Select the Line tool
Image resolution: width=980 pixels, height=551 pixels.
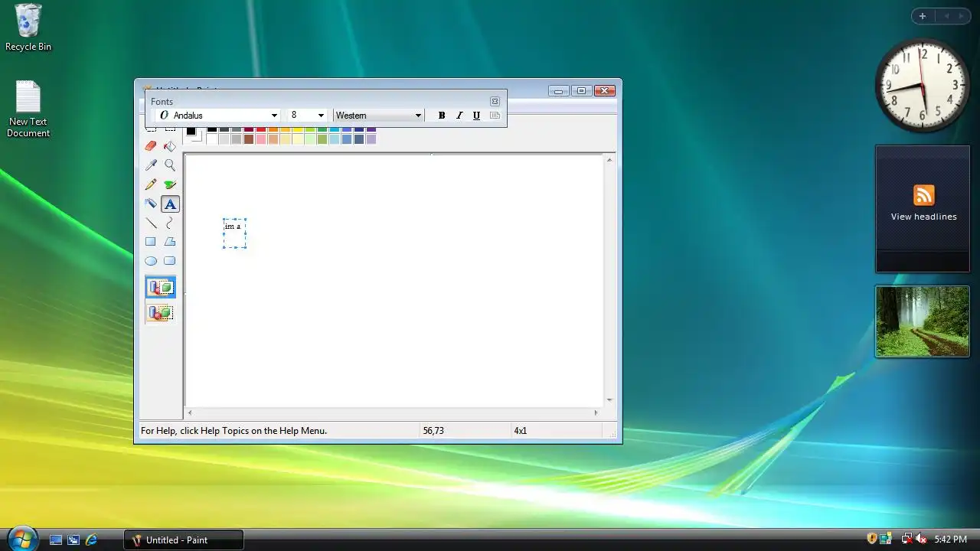pyautogui.click(x=151, y=223)
